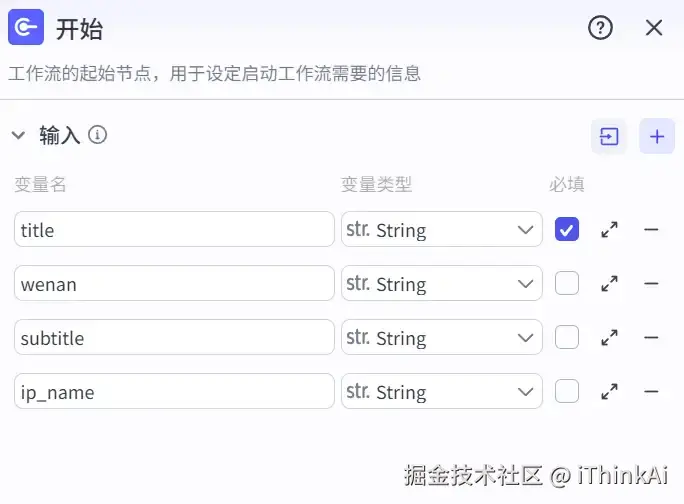Open the type dropdown for title

[441, 230]
